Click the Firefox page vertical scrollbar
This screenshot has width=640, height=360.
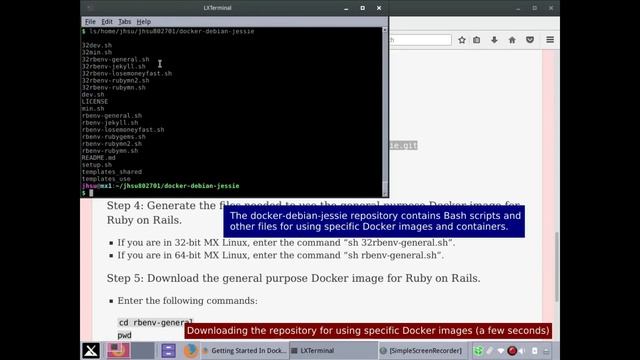[x=556, y=267]
